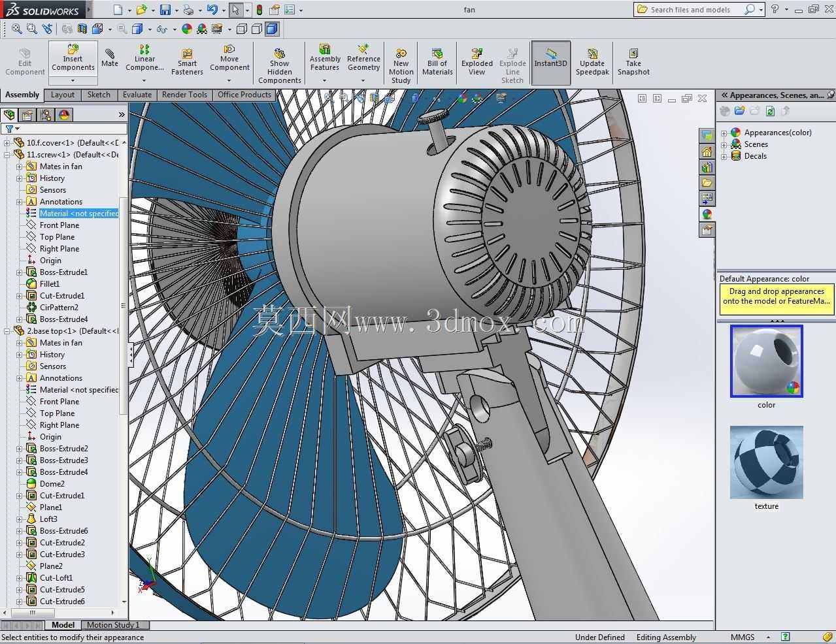
Task: Click the Scenes entry in the Appearances panel
Action: (x=756, y=144)
